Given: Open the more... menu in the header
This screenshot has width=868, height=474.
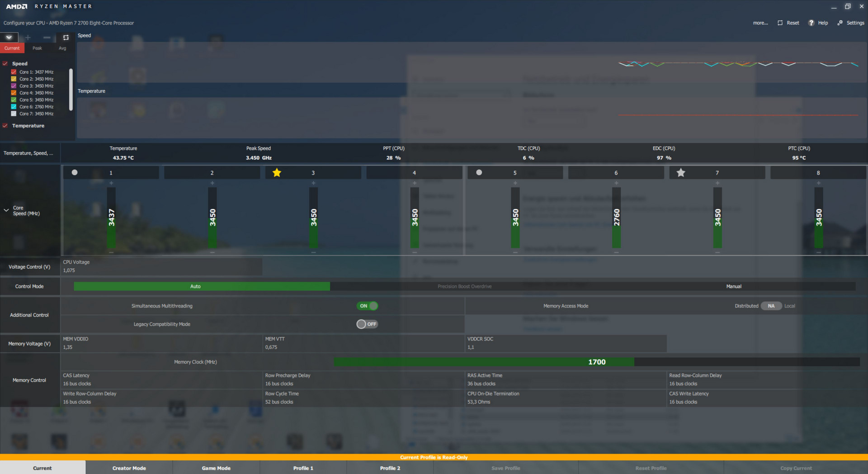Looking at the screenshot, I should (x=760, y=23).
